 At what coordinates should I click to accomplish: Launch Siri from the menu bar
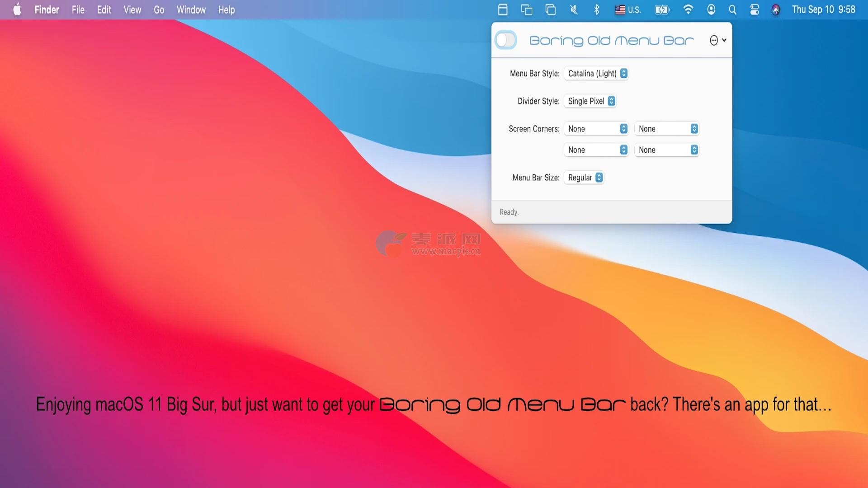pos(776,9)
